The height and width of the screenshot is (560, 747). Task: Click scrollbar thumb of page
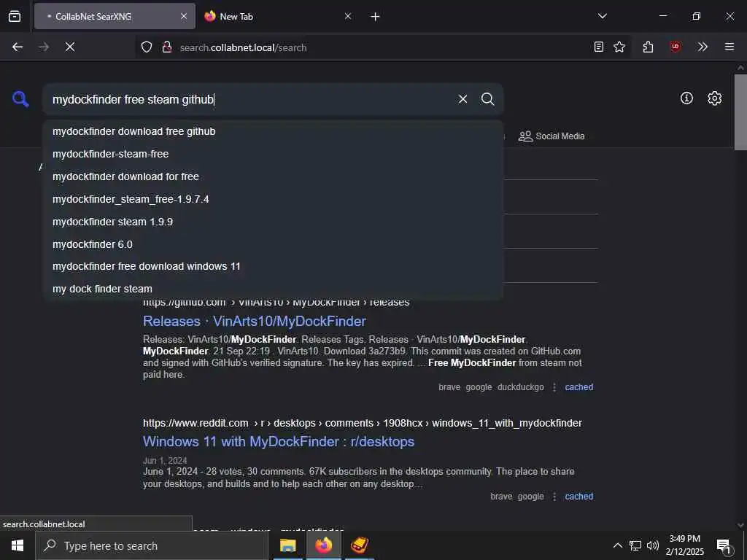[x=740, y=112]
